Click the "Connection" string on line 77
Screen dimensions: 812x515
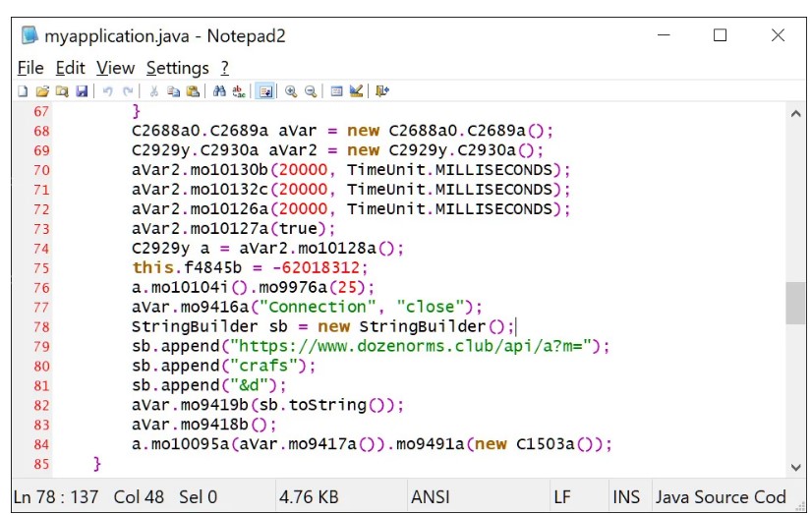pos(317,307)
